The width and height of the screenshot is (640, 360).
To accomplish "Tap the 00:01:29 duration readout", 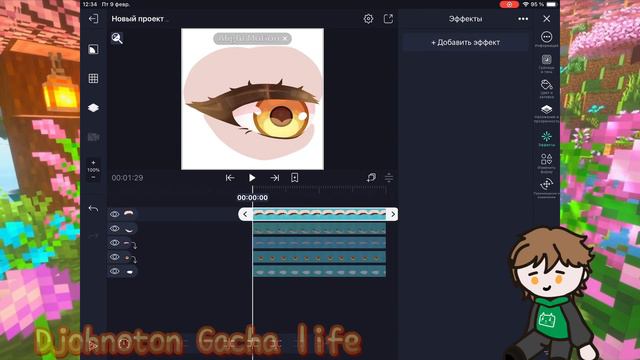I will click(x=127, y=178).
